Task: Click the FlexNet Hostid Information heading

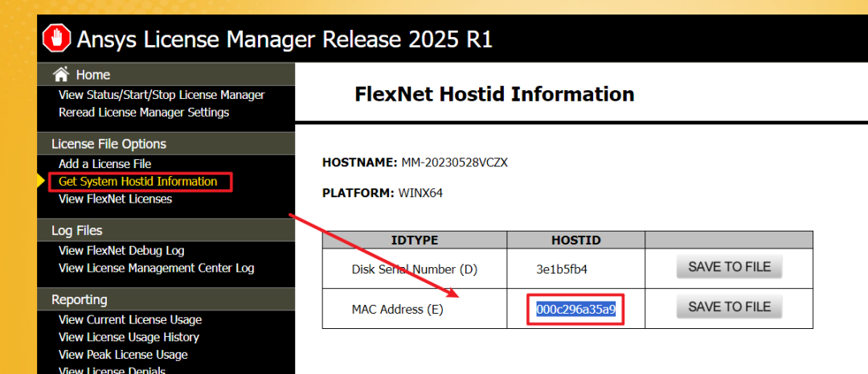Action: [x=494, y=94]
